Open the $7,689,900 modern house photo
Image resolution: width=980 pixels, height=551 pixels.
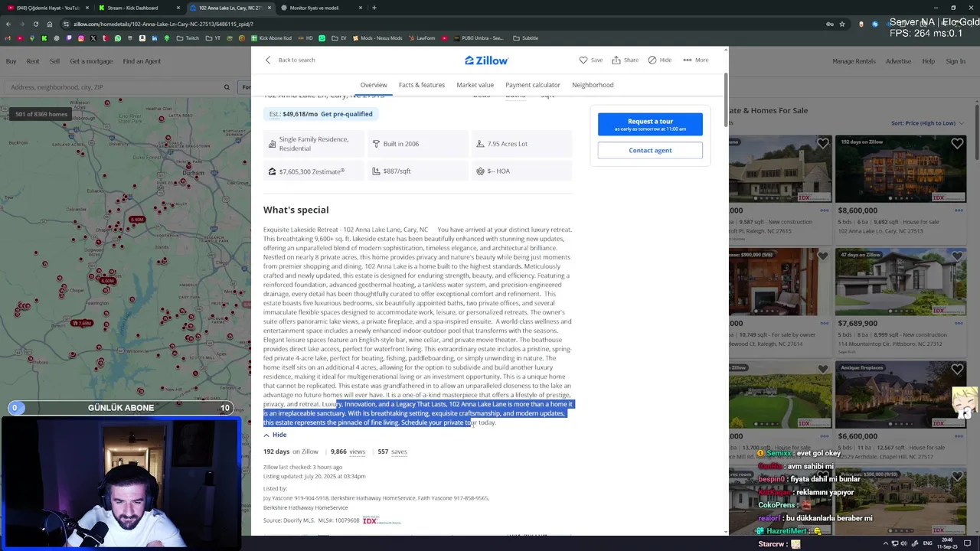[900, 282]
